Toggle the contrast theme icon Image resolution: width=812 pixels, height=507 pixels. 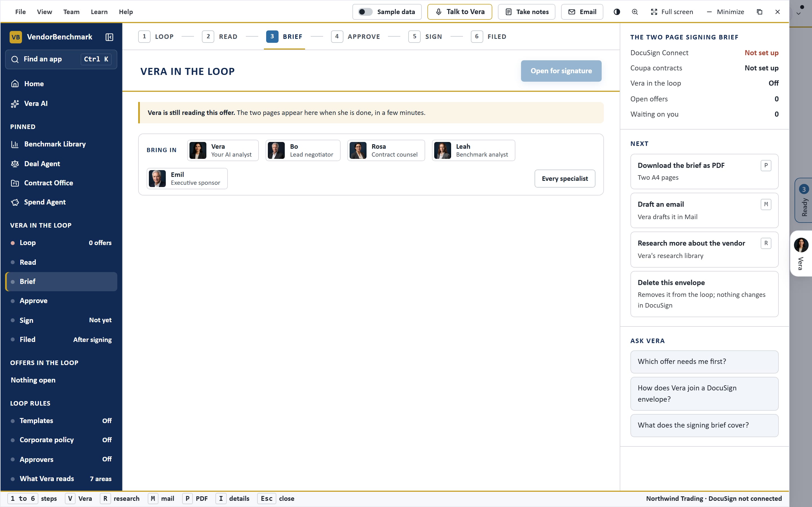(x=617, y=12)
